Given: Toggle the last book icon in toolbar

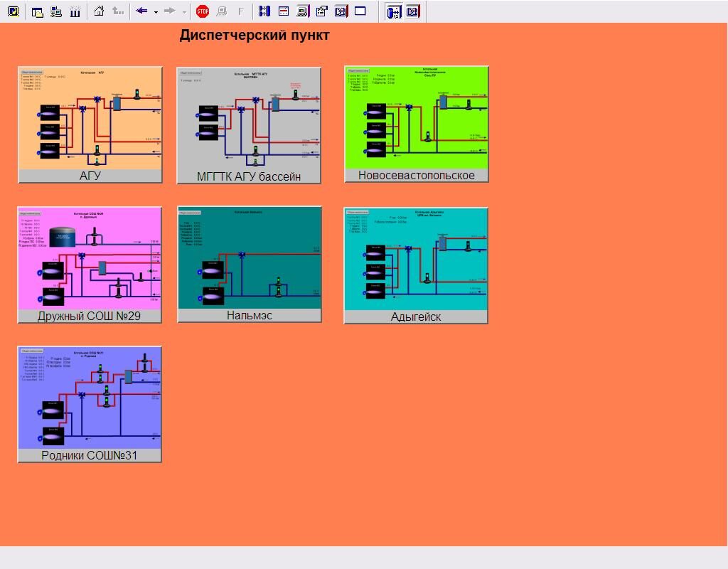Looking at the screenshot, I should click(413, 11).
